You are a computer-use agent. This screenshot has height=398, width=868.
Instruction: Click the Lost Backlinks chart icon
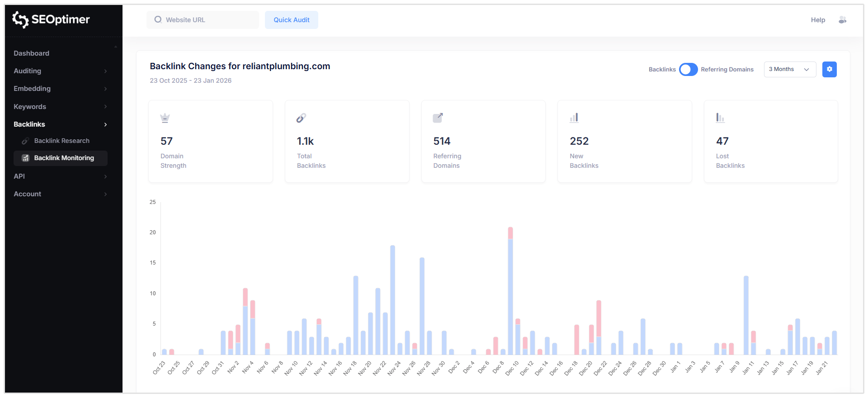(720, 118)
